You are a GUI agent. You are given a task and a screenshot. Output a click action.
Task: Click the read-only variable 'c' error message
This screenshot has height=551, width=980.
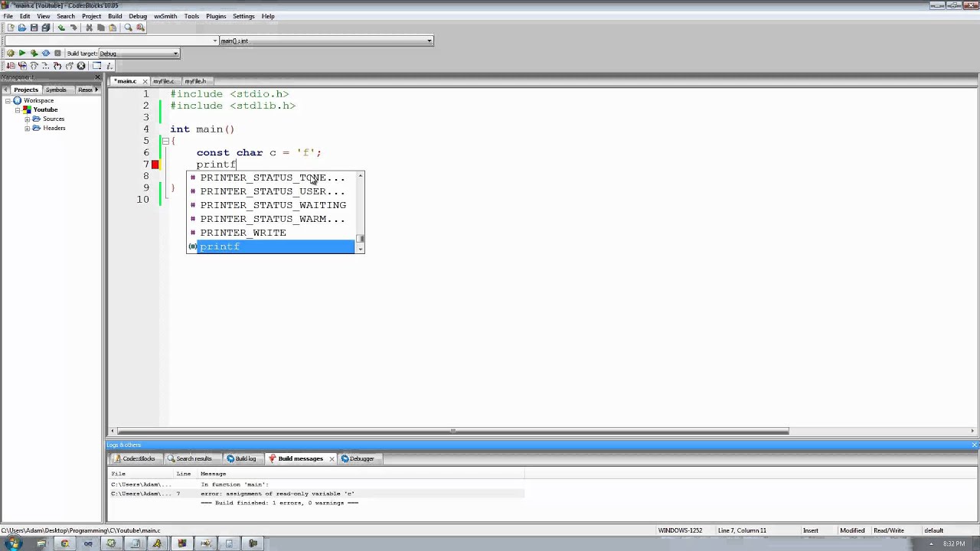(x=277, y=494)
